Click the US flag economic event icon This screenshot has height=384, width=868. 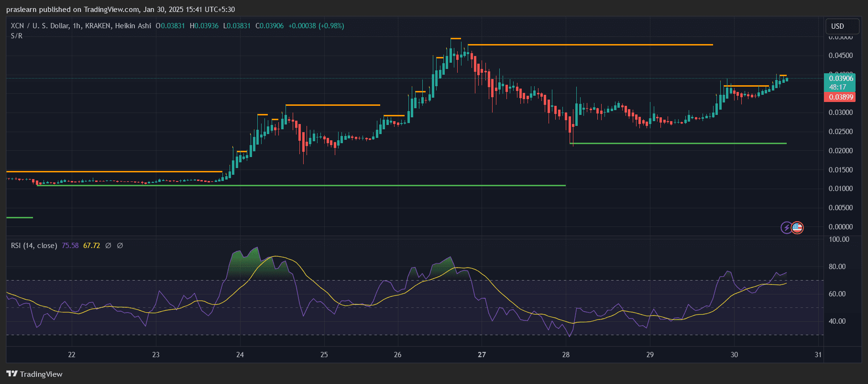pyautogui.click(x=797, y=227)
